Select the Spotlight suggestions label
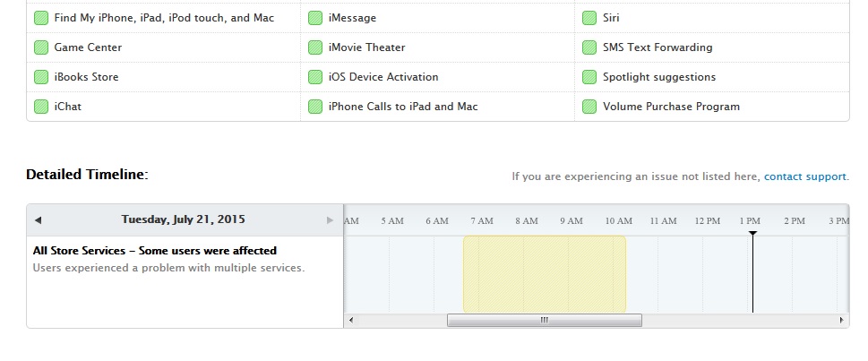This screenshot has width=868, height=361. point(659,77)
